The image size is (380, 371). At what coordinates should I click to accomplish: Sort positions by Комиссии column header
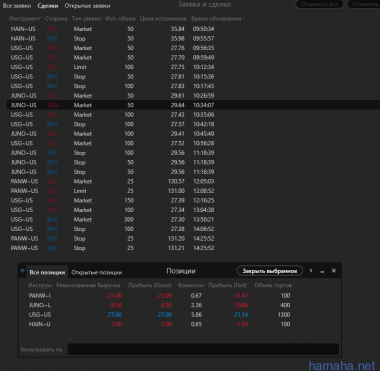coord(191,285)
